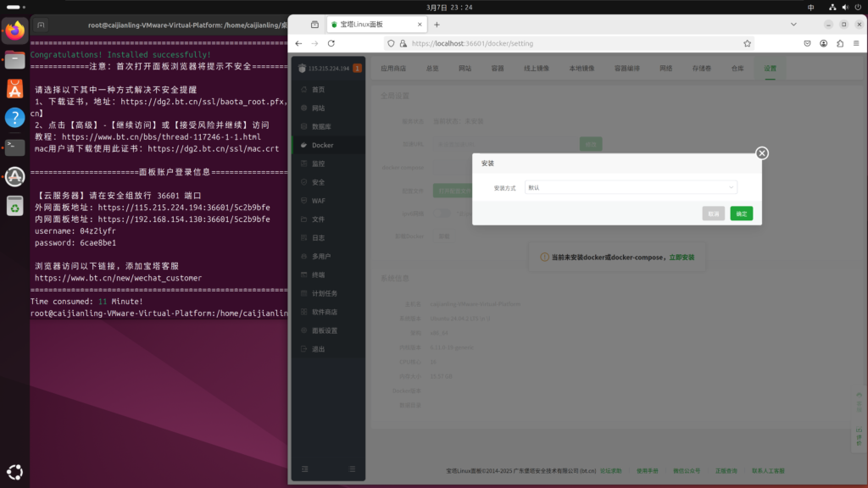Open the Pocket save icon in the Firefox toolbar
This screenshot has width=868, height=488.
tap(807, 43)
